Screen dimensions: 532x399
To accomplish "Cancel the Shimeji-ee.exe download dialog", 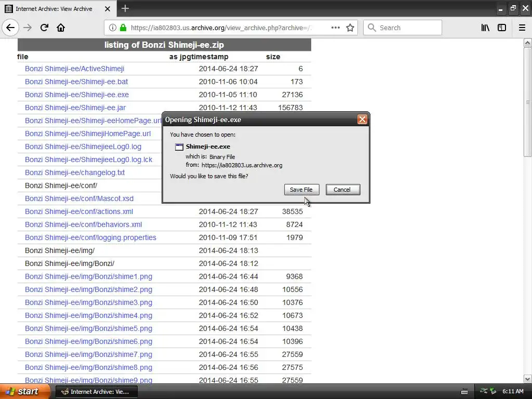I will 343,190.
